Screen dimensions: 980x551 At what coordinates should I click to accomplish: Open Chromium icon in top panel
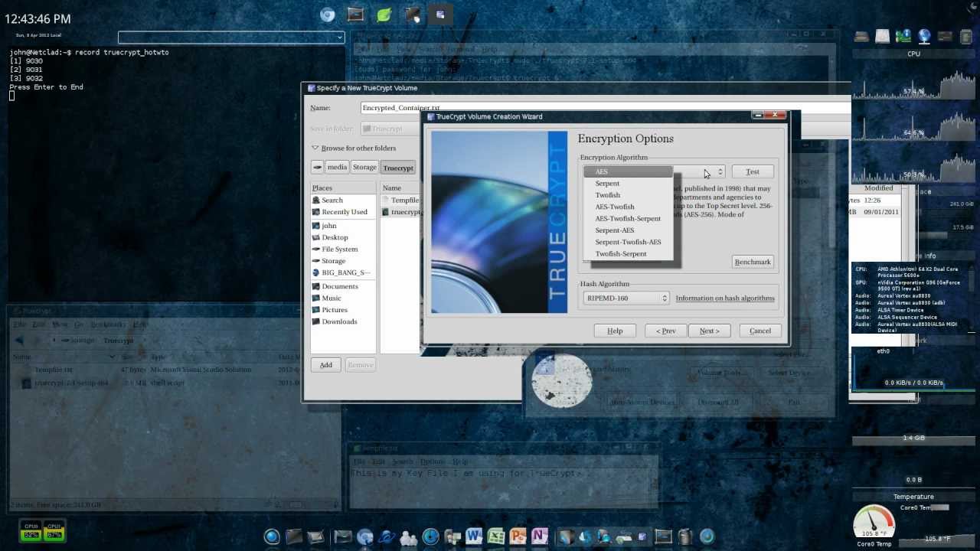[x=328, y=15]
